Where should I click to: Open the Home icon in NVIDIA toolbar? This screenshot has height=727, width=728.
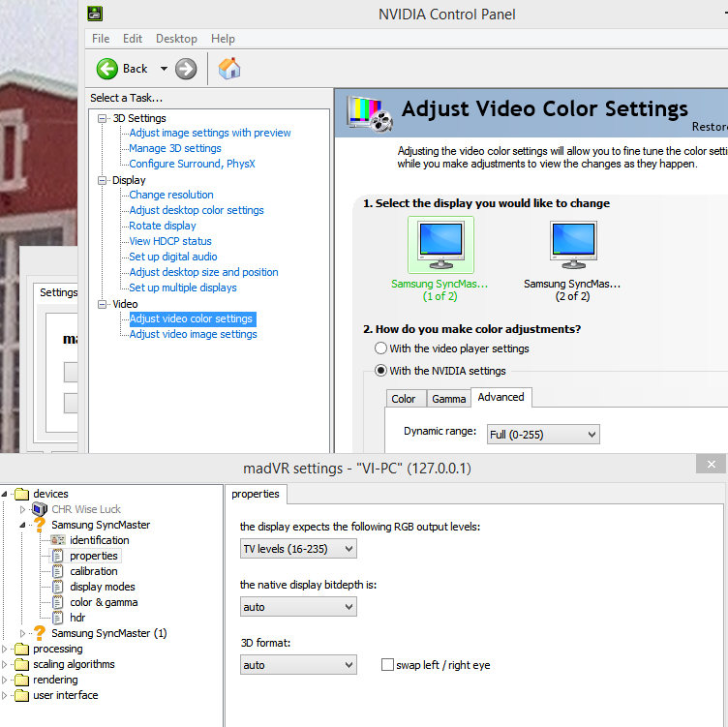[229, 69]
